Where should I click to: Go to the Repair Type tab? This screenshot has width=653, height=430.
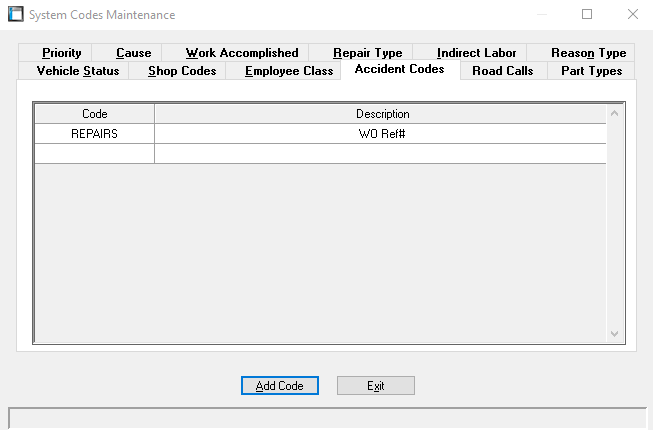pyautogui.click(x=367, y=53)
